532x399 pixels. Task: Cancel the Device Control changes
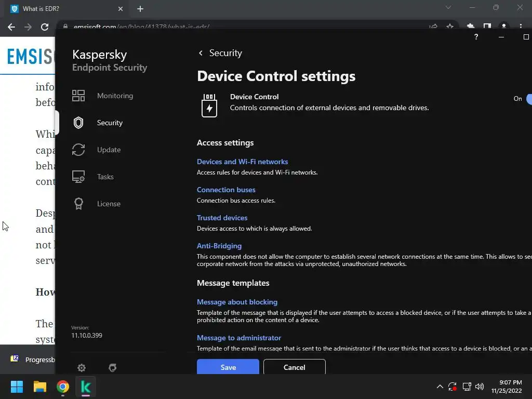294,367
